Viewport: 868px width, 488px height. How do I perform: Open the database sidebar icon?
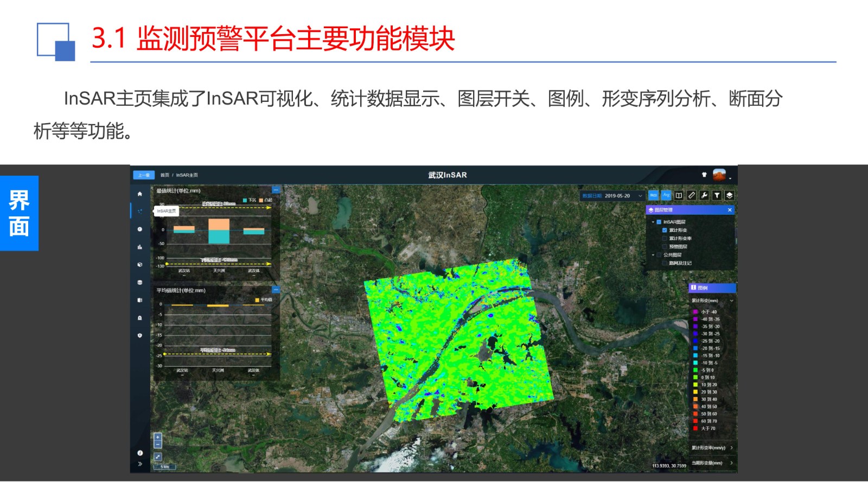(x=139, y=282)
